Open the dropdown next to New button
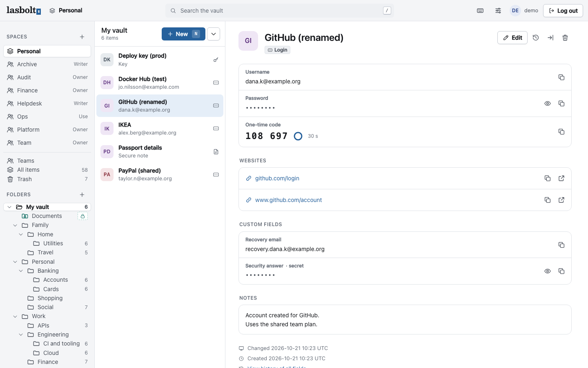The height and width of the screenshot is (368, 588). [214, 34]
